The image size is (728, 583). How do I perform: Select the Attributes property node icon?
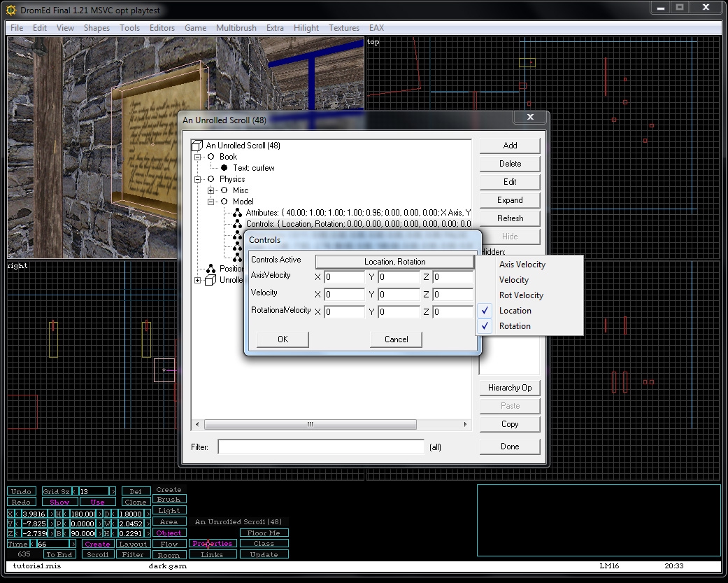point(238,213)
